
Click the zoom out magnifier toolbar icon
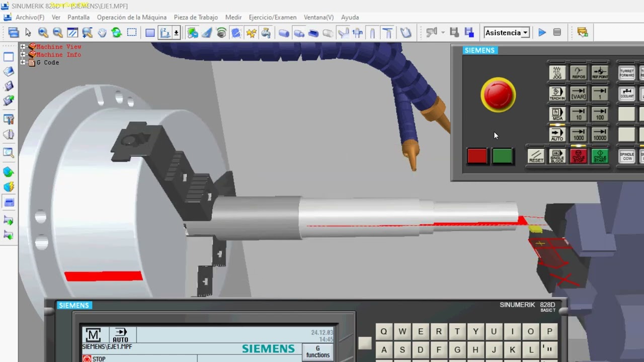pos(58,33)
